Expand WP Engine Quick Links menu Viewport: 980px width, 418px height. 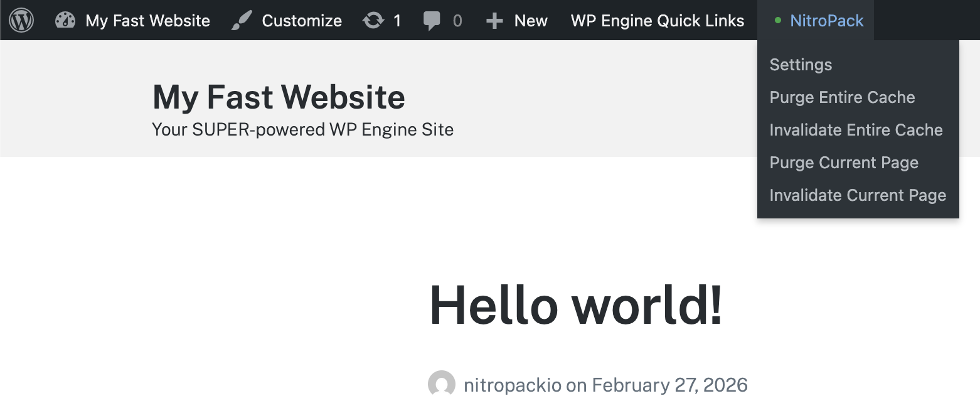(657, 21)
